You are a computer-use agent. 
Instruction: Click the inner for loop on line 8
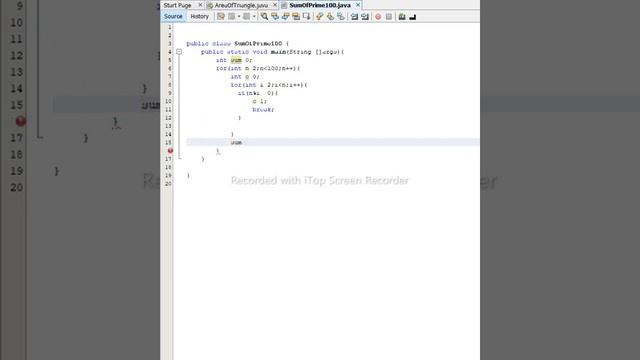(x=269, y=85)
